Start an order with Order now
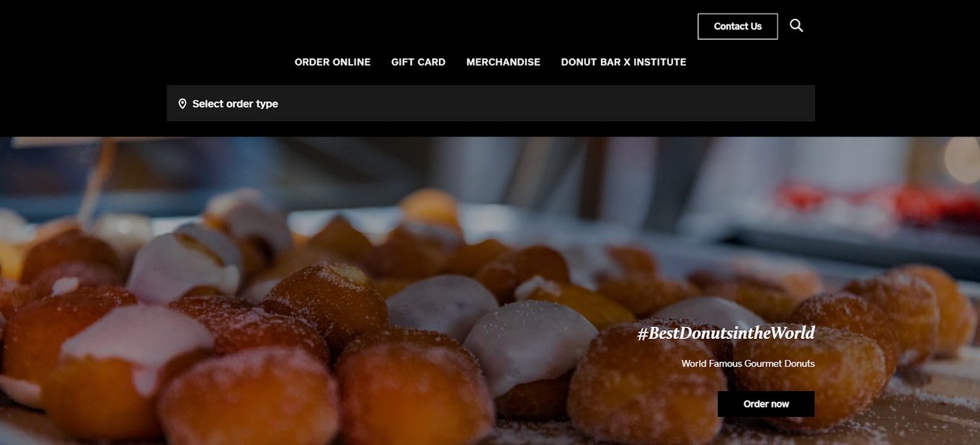The height and width of the screenshot is (445, 980). click(766, 404)
